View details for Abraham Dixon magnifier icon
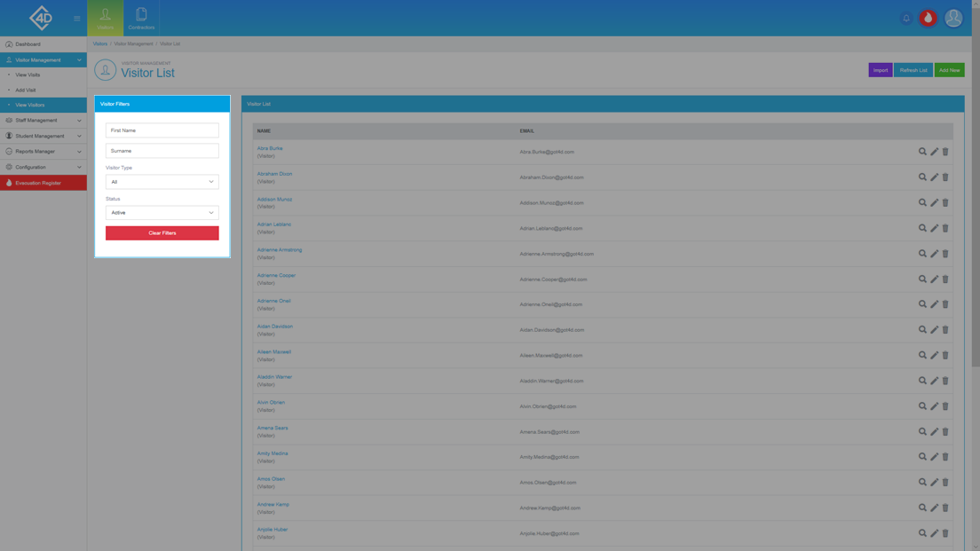The height and width of the screenshot is (551, 980). point(922,177)
